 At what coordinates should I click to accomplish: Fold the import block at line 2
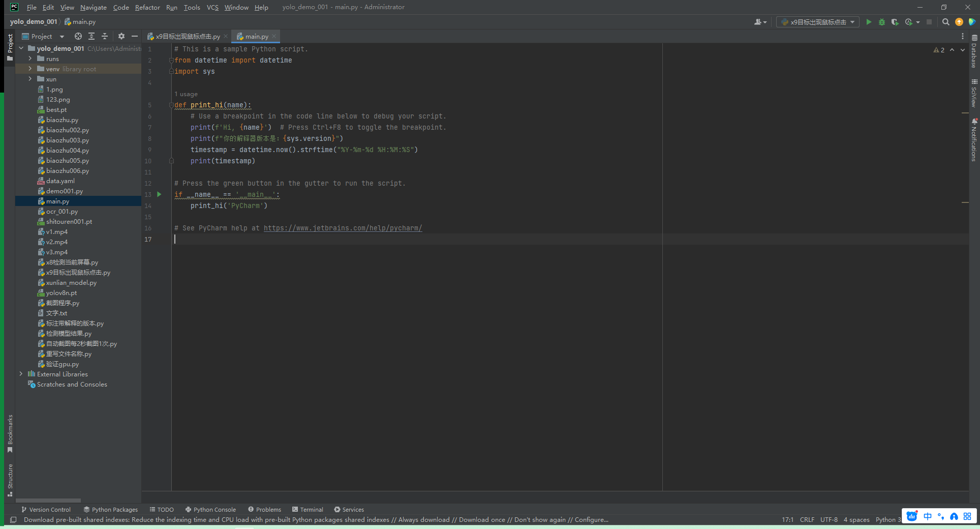pos(171,61)
